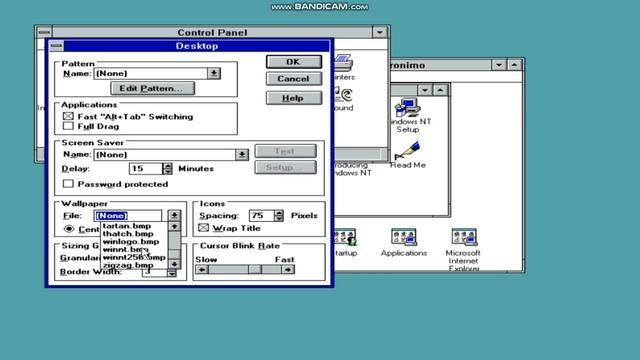Screen dimensions: 640x360
Task: Enable the Full Drag checkbox
Action: point(68,126)
